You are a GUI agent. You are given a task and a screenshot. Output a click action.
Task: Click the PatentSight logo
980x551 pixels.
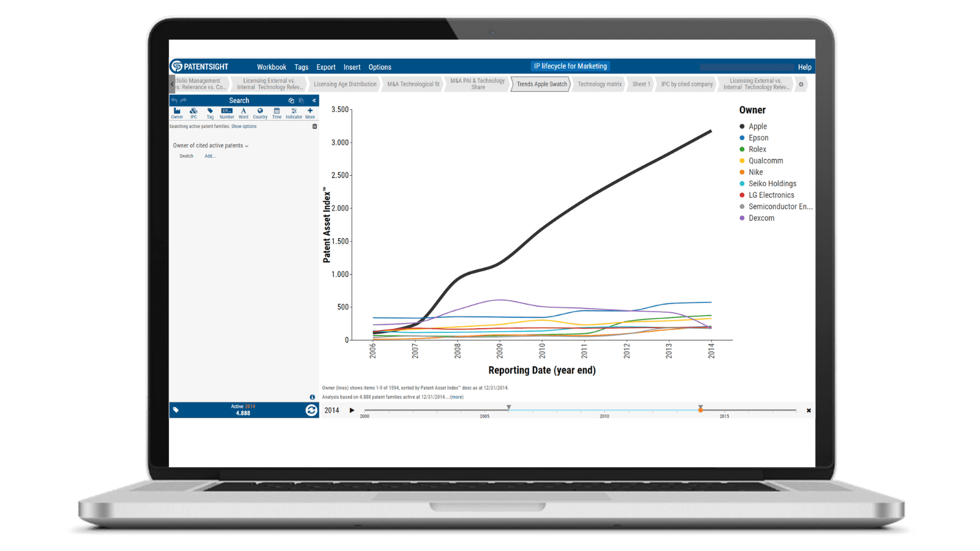pyautogui.click(x=200, y=67)
